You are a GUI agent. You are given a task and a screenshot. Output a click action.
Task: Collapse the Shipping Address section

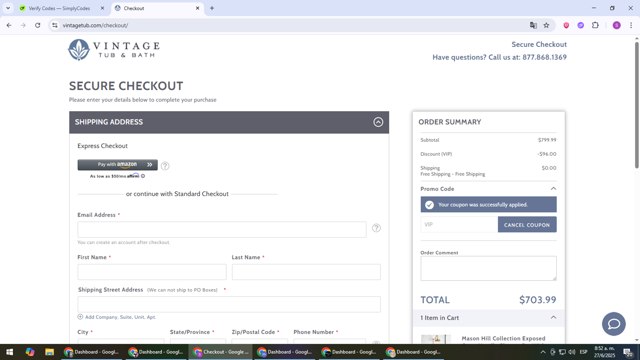tap(378, 122)
